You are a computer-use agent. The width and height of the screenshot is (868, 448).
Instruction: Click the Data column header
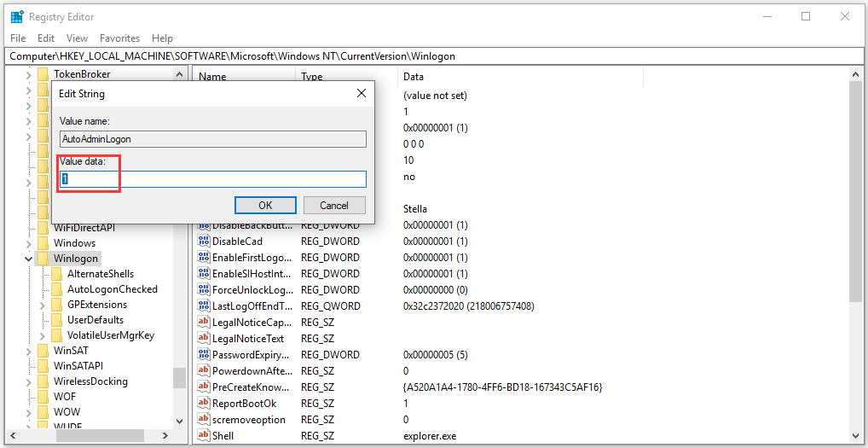[x=520, y=77]
